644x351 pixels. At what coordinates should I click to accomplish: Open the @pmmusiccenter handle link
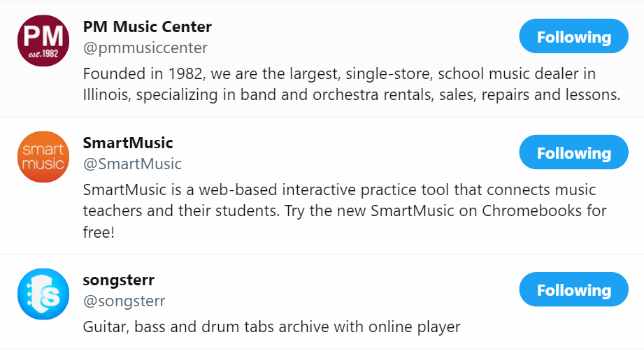pyautogui.click(x=145, y=48)
